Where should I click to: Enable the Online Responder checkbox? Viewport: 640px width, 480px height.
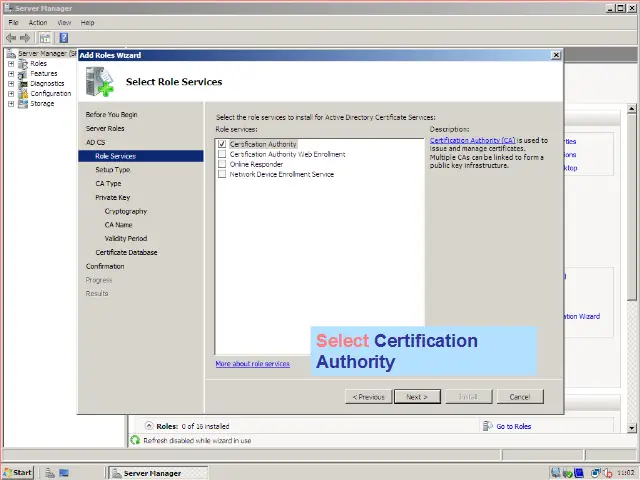[222, 164]
